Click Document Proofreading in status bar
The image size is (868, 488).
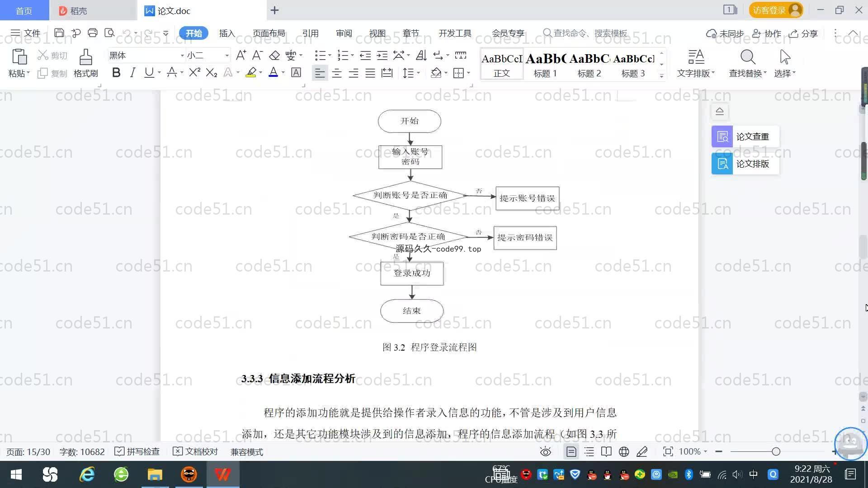click(x=195, y=451)
